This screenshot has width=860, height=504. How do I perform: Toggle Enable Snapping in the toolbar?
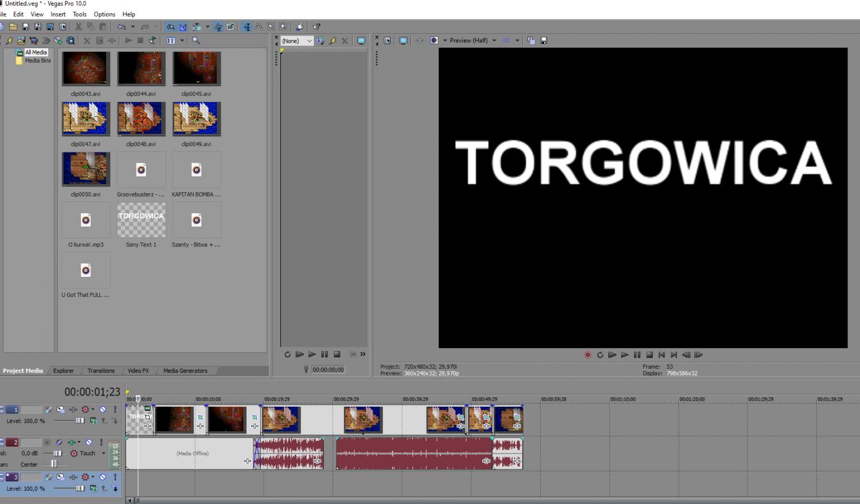point(171,27)
